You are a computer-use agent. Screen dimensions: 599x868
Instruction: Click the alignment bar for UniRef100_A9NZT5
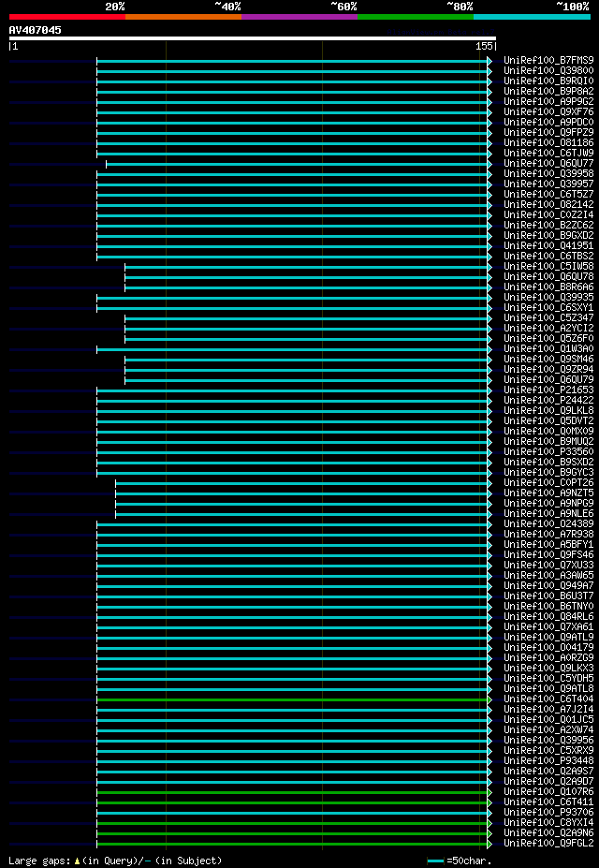[x=303, y=494]
